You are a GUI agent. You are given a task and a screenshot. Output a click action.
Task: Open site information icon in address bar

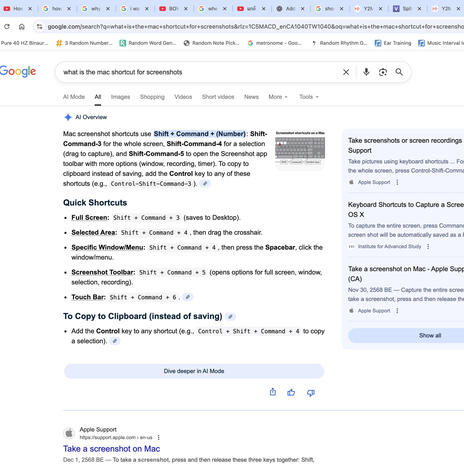(x=40, y=27)
